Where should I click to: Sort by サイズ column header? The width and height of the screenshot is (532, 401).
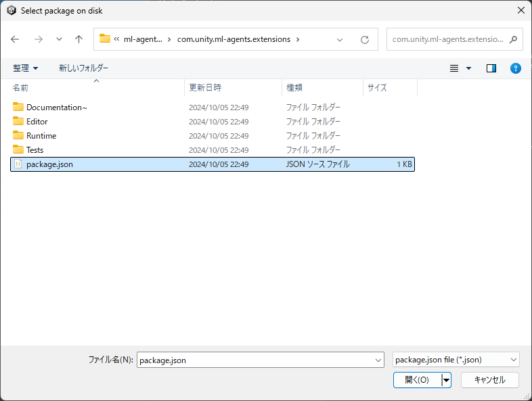390,88
